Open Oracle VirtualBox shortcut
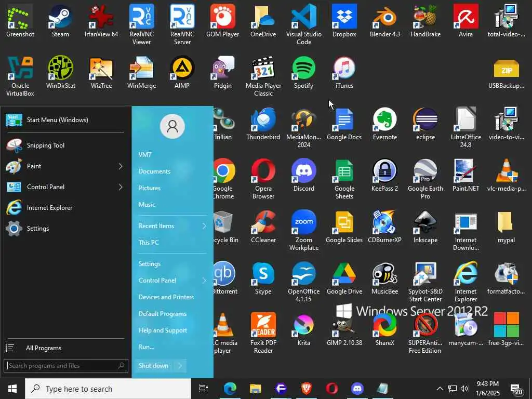 [x=20, y=76]
